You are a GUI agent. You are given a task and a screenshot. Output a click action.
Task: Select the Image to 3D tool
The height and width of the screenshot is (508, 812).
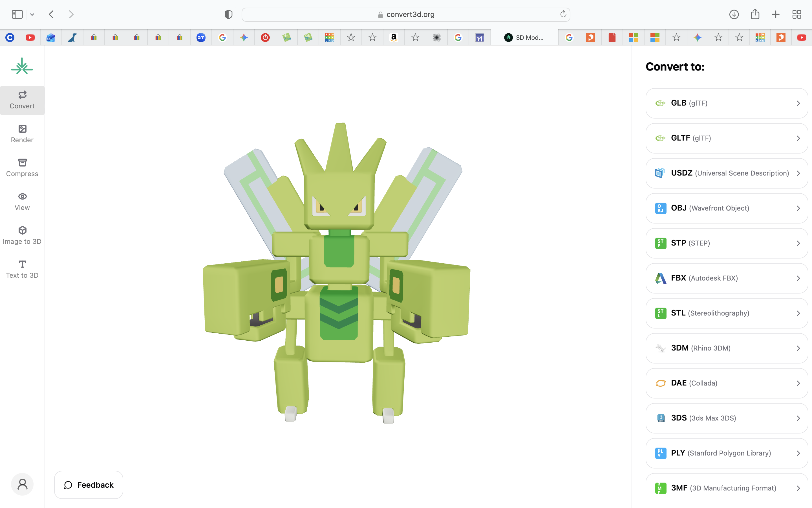click(x=22, y=236)
